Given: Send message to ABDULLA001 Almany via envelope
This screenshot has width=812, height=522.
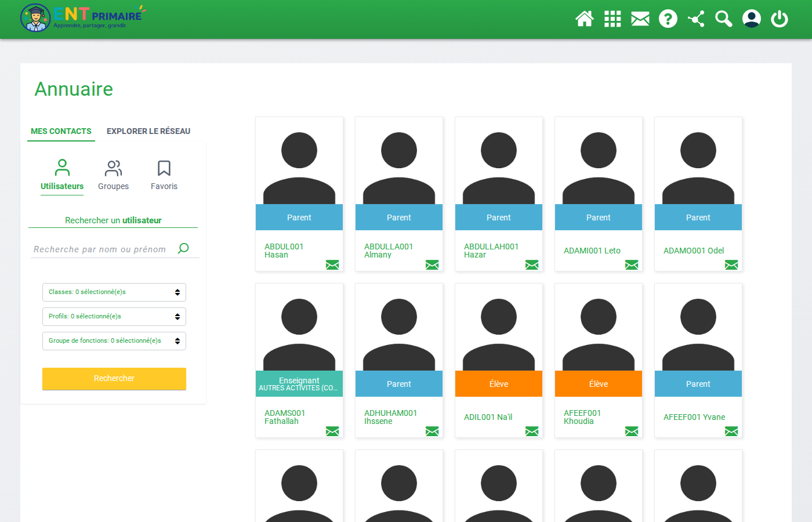Looking at the screenshot, I should (432, 265).
